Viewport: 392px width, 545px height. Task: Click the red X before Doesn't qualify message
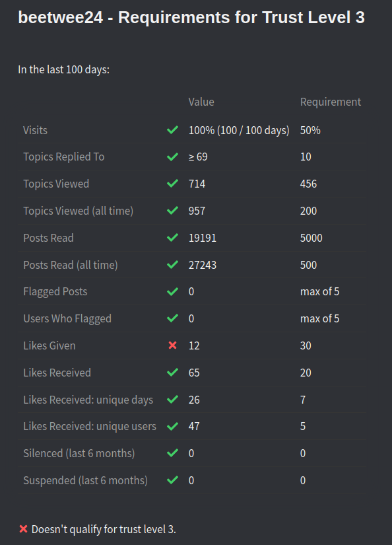click(23, 529)
